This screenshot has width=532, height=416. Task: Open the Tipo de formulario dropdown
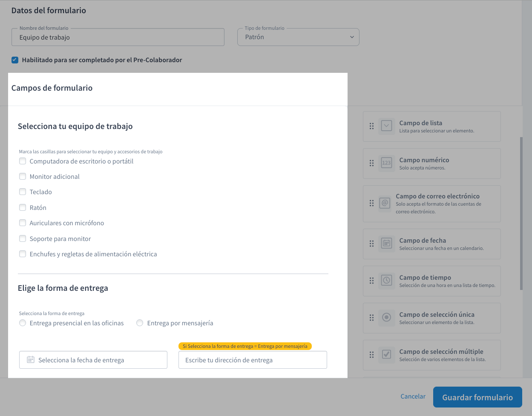pyautogui.click(x=298, y=37)
